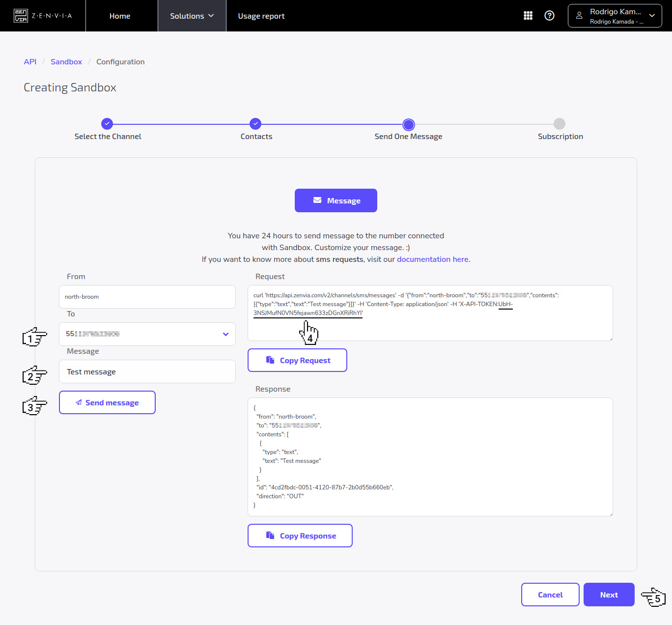Click the copy icon inside Copy Request
The width and height of the screenshot is (672, 625).
click(x=271, y=360)
